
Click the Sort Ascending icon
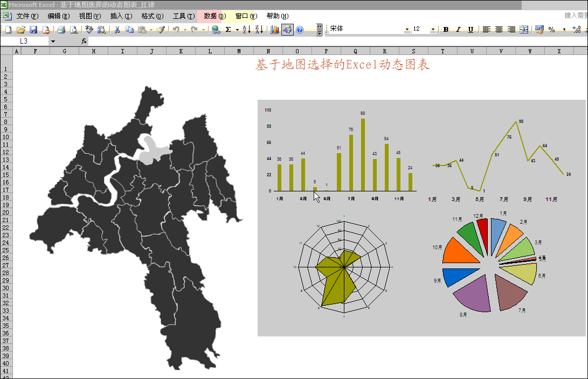click(246, 30)
